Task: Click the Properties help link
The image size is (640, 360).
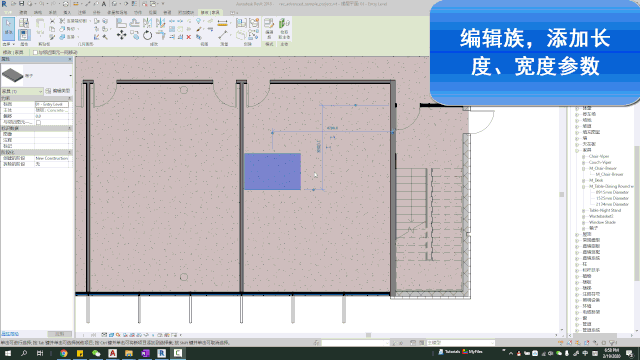Action: (x=10, y=334)
